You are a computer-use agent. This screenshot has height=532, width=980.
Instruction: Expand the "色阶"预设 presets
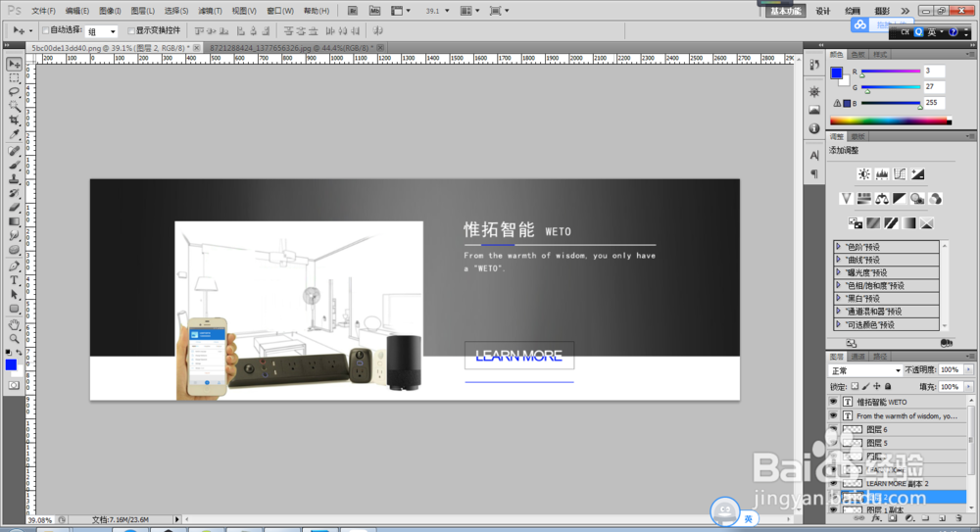pos(839,246)
